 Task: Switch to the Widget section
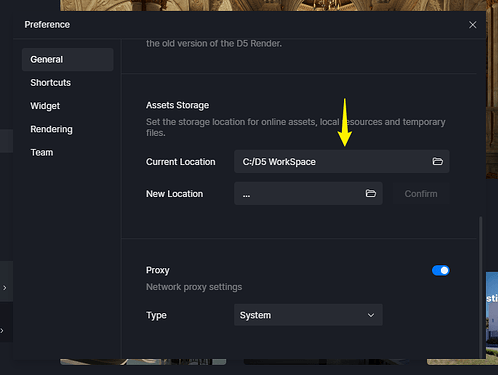(45, 106)
